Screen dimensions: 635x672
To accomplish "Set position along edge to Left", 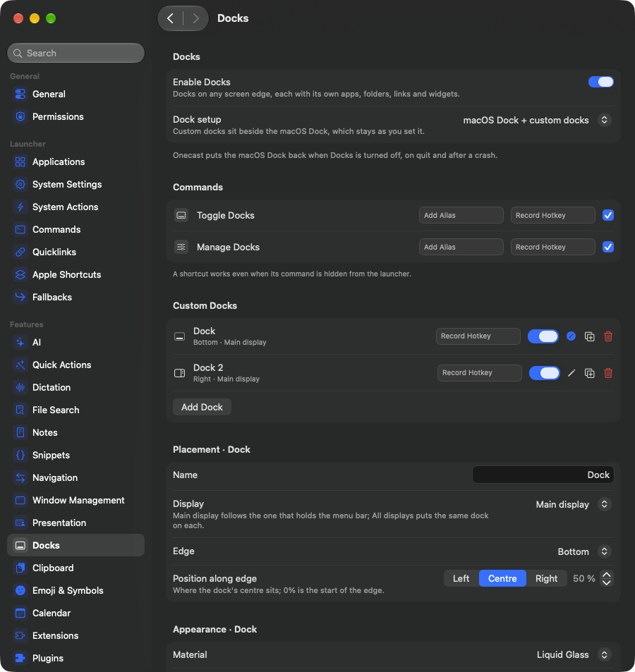I will tap(461, 579).
